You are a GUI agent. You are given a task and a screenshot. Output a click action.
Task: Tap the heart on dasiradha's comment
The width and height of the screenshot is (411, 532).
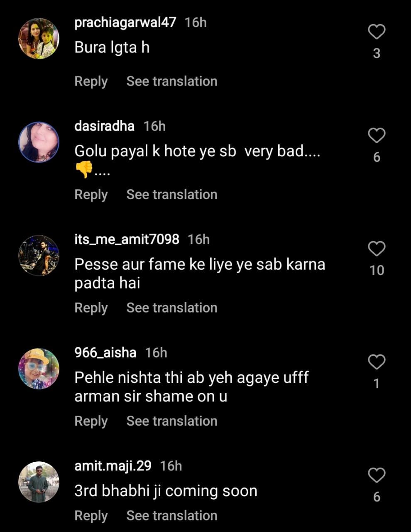click(377, 135)
